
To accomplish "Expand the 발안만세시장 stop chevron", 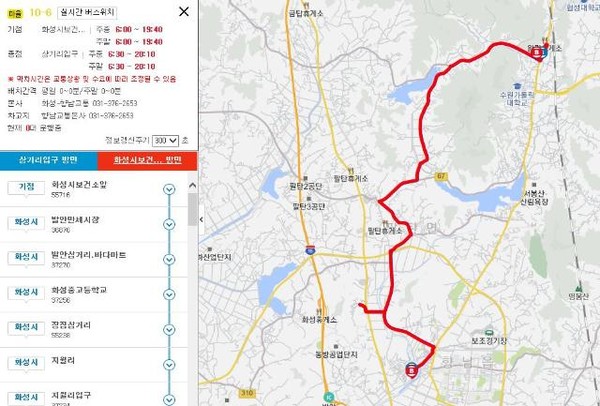I will coord(169,224).
